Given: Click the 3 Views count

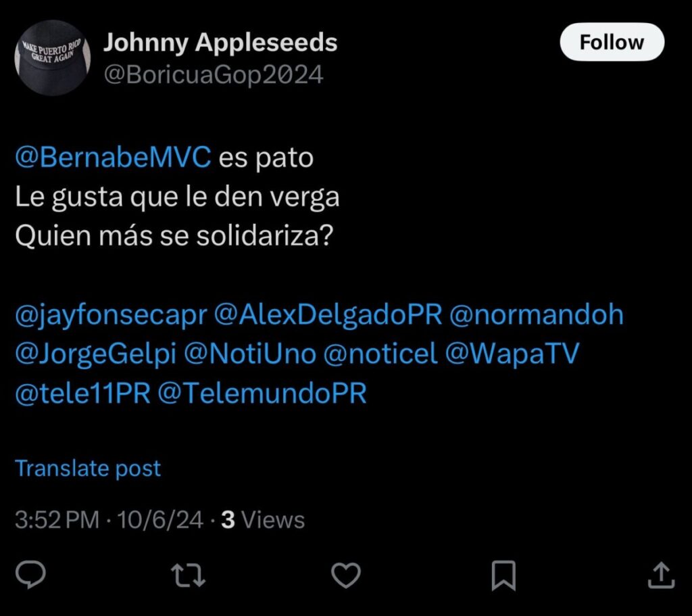Looking at the screenshot, I should coord(263,520).
